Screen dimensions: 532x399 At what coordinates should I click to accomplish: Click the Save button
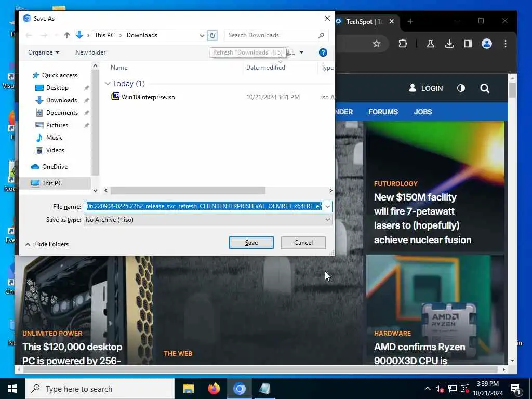[251, 243]
